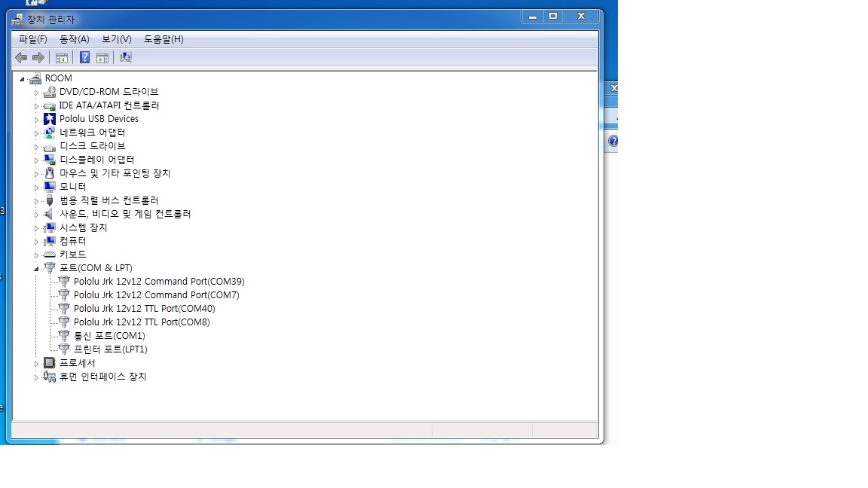Expand the 범용 직렬 버스 컨트롤러 node
The image size is (868, 488).
coord(36,201)
